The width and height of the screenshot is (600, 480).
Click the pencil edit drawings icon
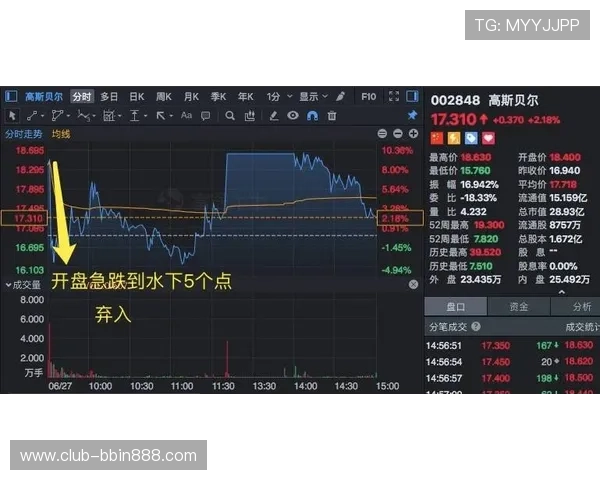pyautogui.click(x=273, y=115)
